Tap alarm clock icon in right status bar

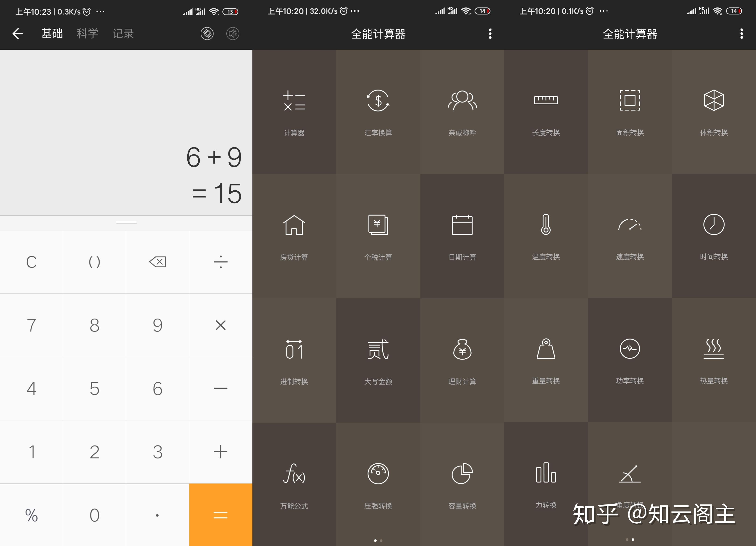[589, 11]
